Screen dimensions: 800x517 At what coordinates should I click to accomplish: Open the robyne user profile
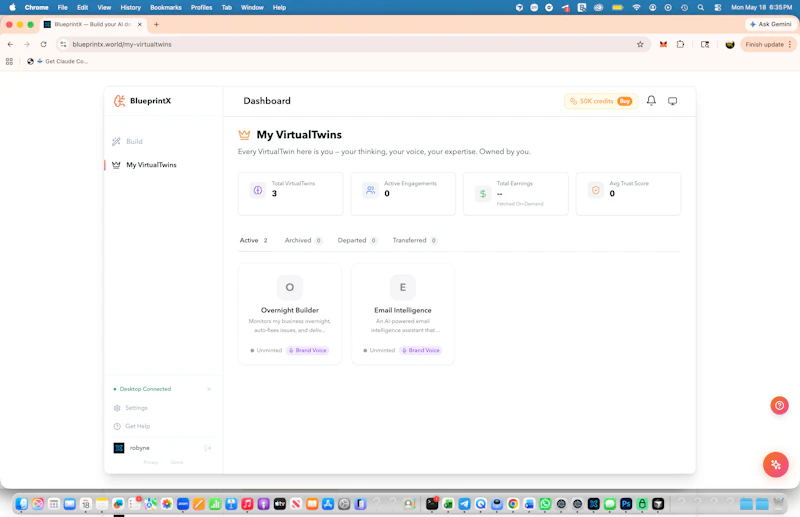(139, 448)
